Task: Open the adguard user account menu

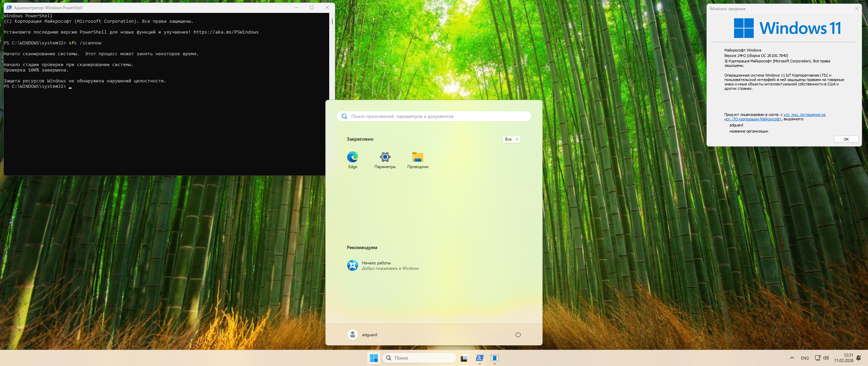Action: click(x=362, y=334)
